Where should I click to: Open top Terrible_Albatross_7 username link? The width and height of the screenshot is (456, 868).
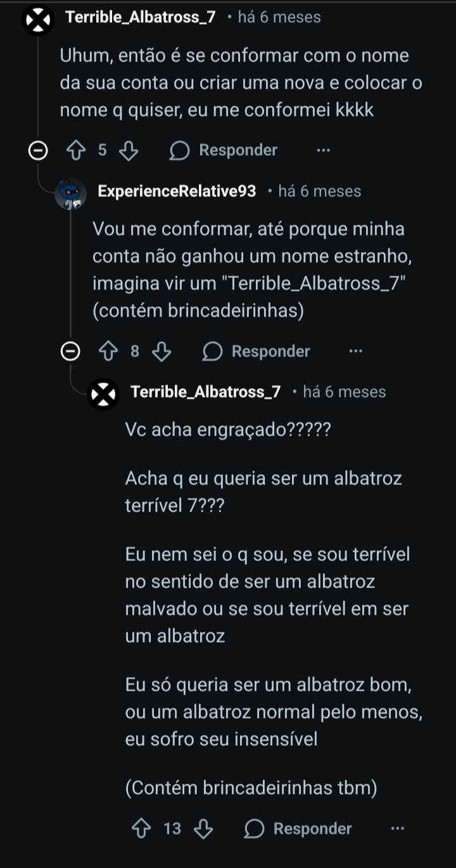[x=140, y=17]
